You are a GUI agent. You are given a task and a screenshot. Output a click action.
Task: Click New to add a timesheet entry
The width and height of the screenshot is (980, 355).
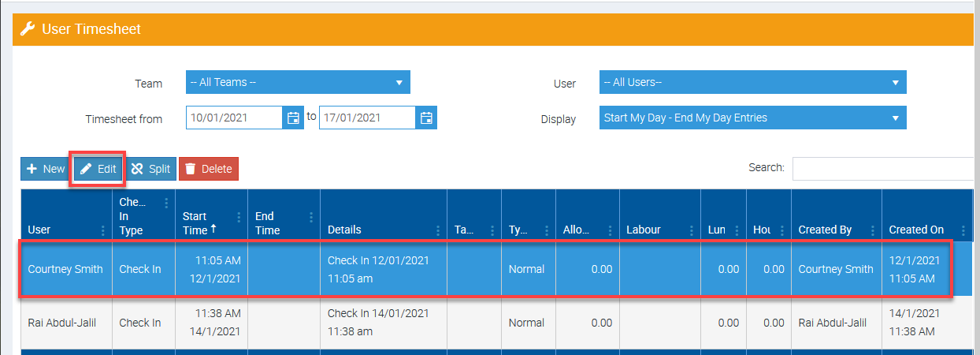46,169
